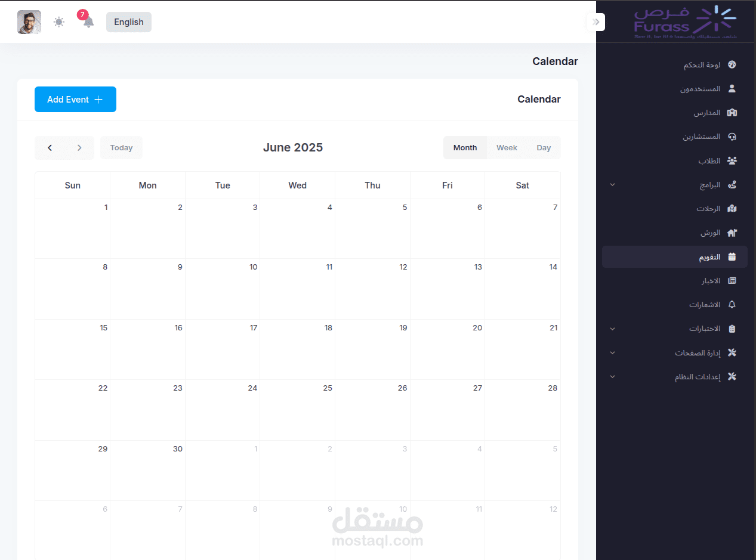Select June 26 day cell

pos(373,410)
